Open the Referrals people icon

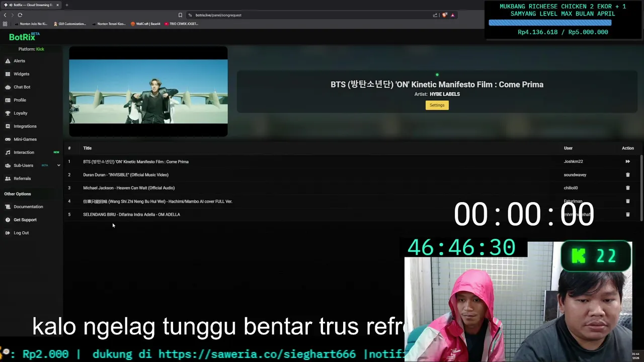click(x=8, y=178)
